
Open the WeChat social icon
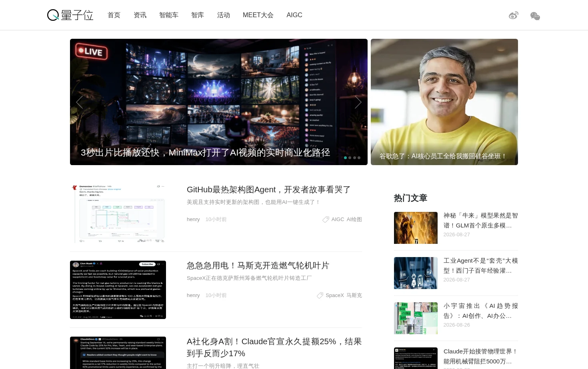click(x=535, y=16)
